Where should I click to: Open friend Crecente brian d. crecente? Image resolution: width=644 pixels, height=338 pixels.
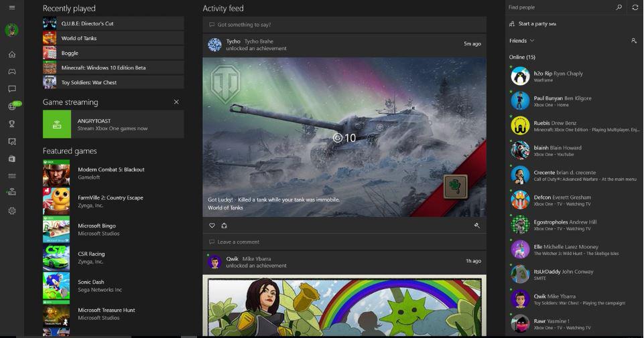[x=574, y=175]
